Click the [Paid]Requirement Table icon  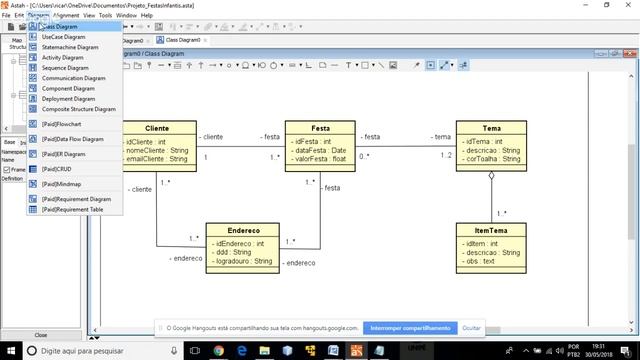pos(33,209)
